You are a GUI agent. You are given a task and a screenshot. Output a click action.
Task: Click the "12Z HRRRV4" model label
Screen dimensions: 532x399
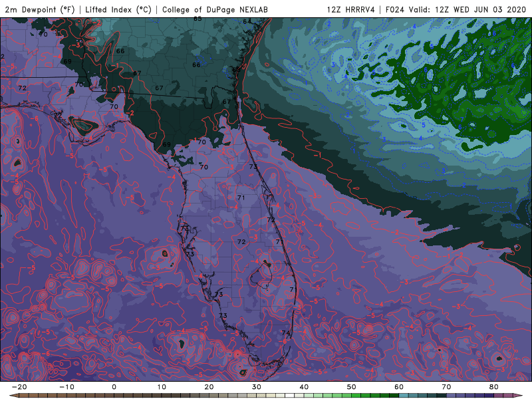(x=351, y=9)
